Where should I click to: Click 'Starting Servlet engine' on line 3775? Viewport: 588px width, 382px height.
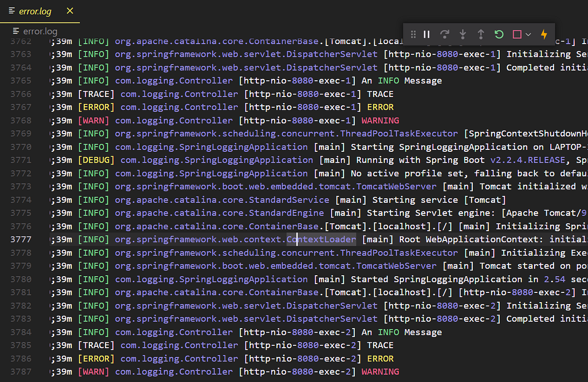click(429, 213)
